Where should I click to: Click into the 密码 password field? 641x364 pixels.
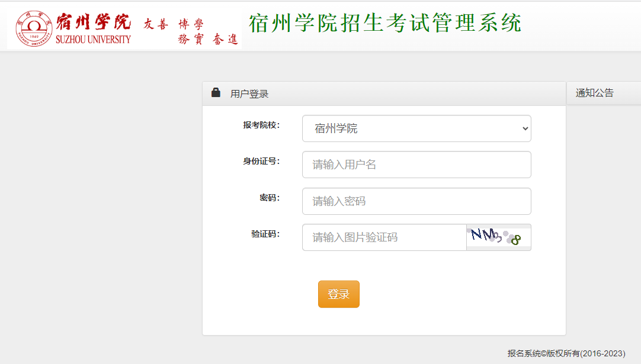point(416,201)
